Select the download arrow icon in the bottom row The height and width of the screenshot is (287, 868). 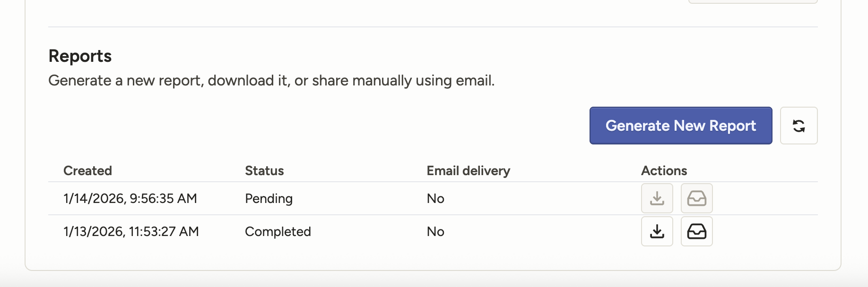click(657, 231)
